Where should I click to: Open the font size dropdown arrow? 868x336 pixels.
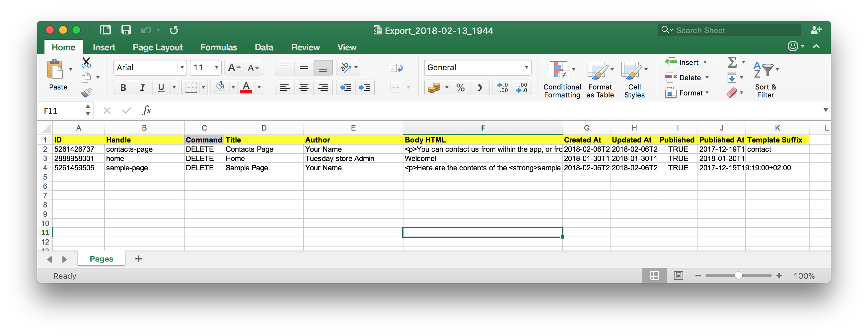pyautogui.click(x=216, y=68)
